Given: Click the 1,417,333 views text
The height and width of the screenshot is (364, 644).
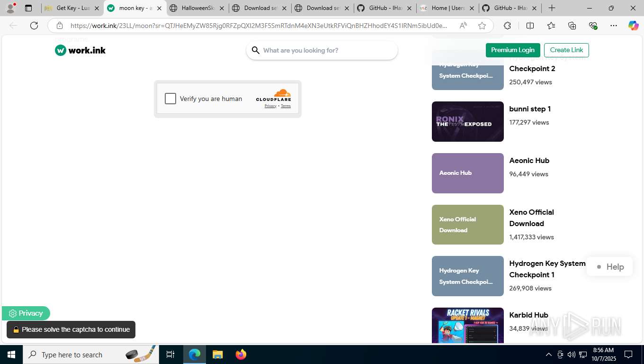Looking at the screenshot, I should pyautogui.click(x=531, y=237).
